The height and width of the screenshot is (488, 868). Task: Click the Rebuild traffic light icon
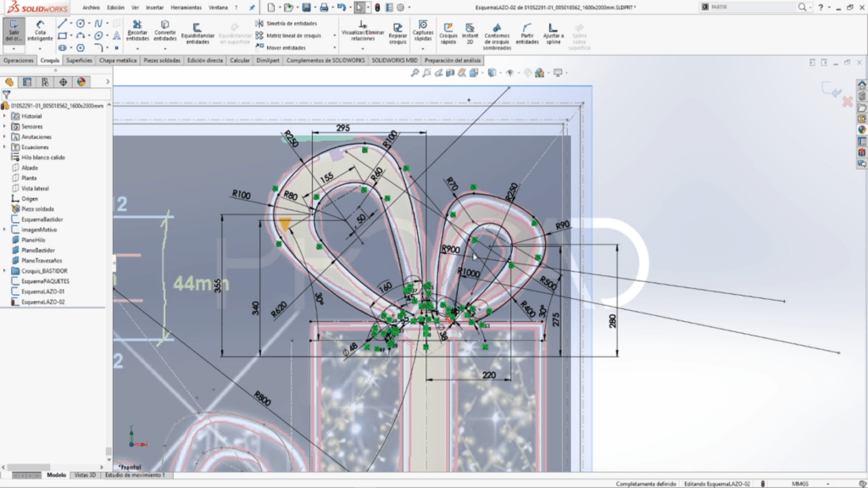377,7
